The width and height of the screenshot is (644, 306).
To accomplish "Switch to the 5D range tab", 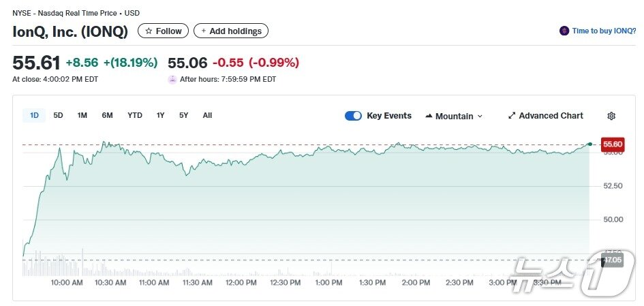I will [58, 115].
